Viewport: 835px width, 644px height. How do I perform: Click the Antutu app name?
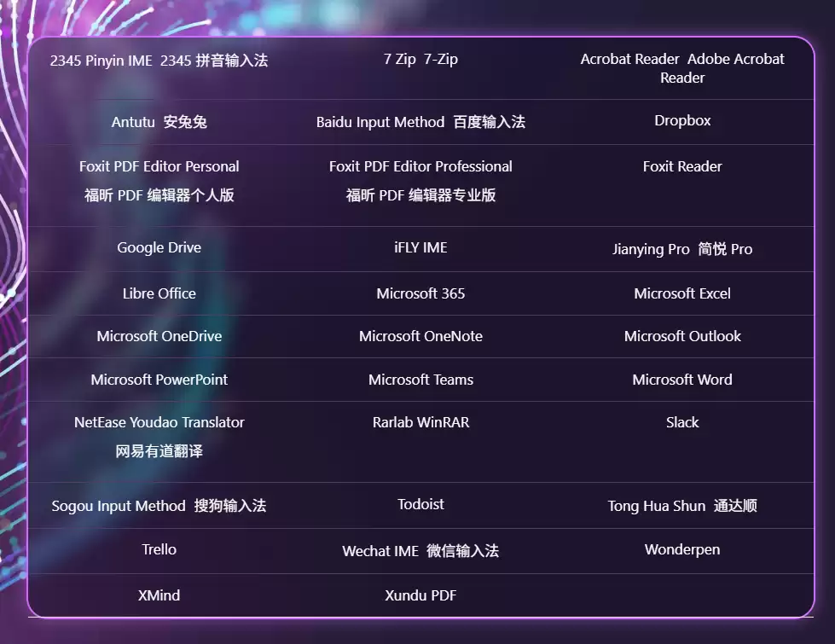click(159, 122)
